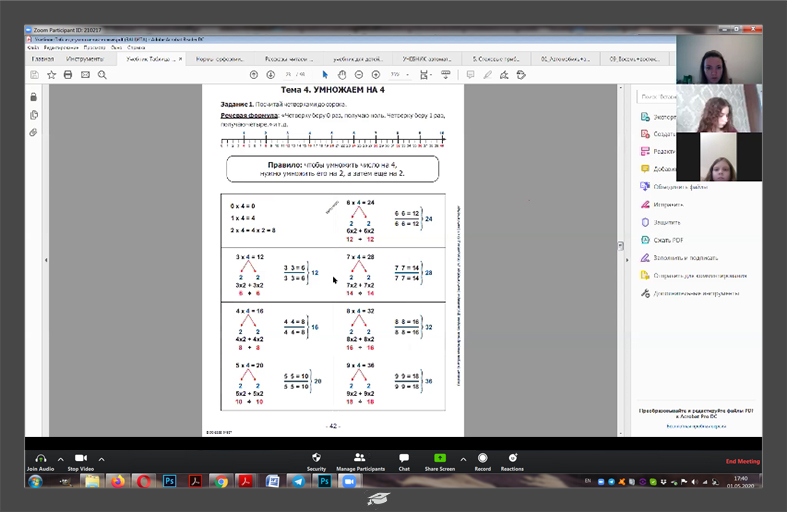Image resolution: width=787 pixels, height=512 pixels.
Task: Open the Zoom Chat panel
Action: point(404,462)
